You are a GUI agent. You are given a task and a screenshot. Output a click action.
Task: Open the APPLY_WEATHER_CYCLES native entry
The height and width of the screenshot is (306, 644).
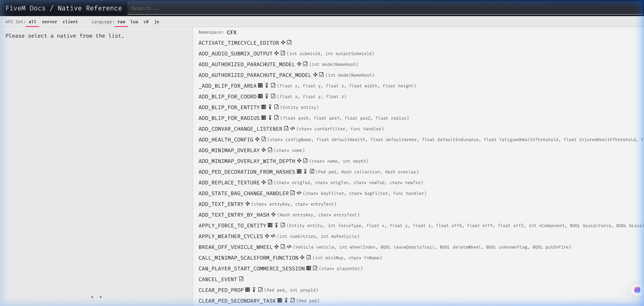(x=231, y=236)
